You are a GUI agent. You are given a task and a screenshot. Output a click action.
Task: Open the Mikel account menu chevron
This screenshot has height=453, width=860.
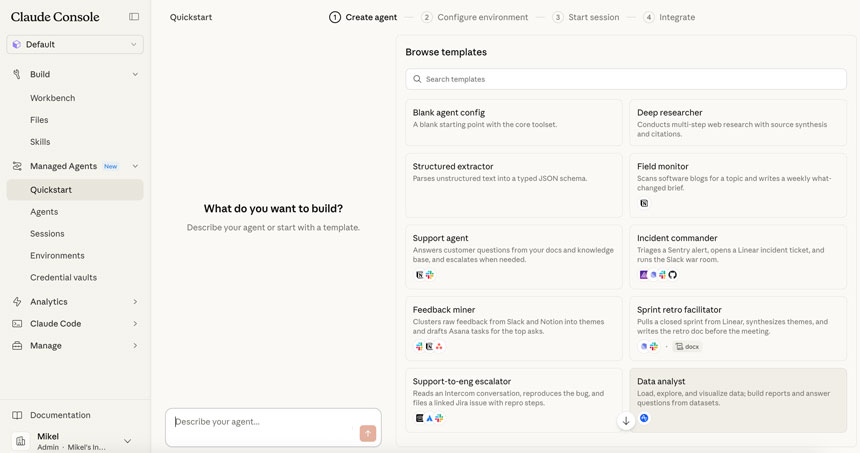tap(127, 441)
